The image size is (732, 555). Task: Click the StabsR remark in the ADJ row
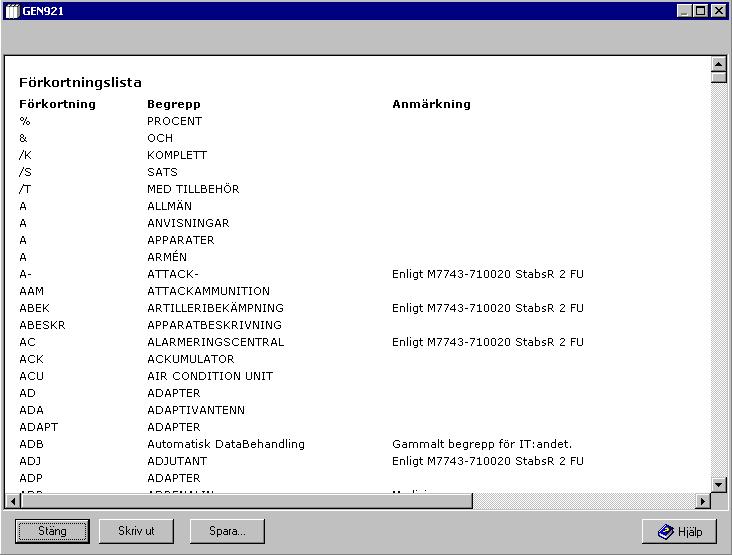coord(488,461)
